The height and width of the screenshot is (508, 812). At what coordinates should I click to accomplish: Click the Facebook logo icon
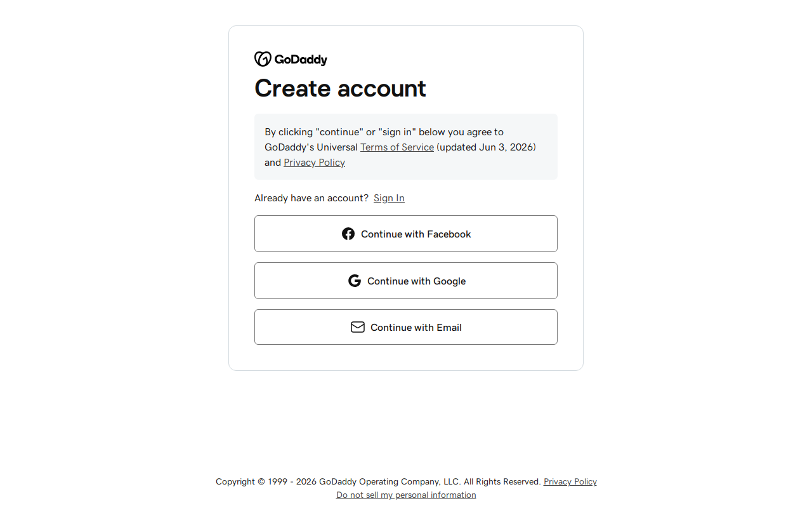[348, 234]
